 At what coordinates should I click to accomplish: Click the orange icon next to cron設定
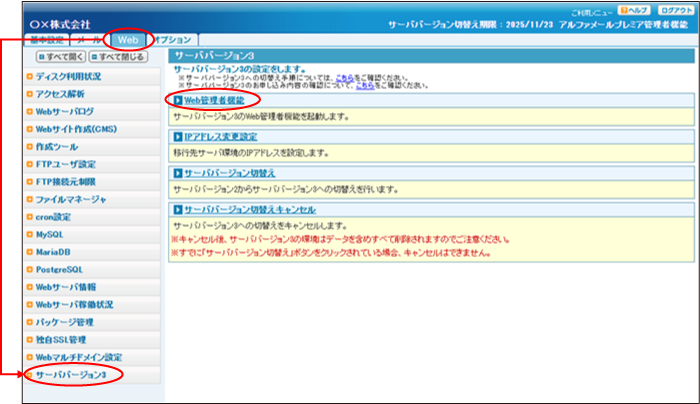pyautogui.click(x=30, y=216)
